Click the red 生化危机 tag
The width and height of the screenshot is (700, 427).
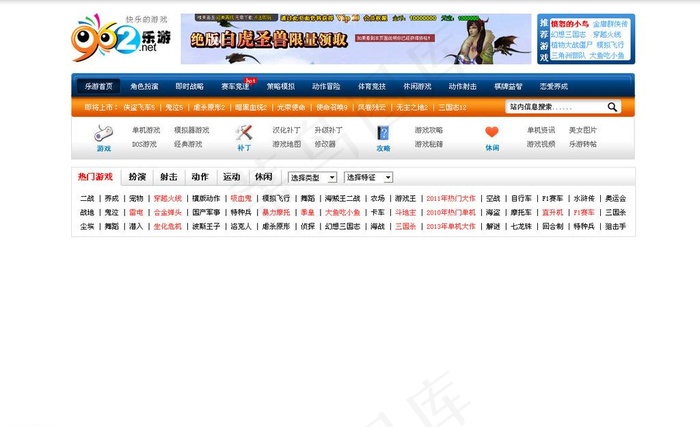pos(167,226)
